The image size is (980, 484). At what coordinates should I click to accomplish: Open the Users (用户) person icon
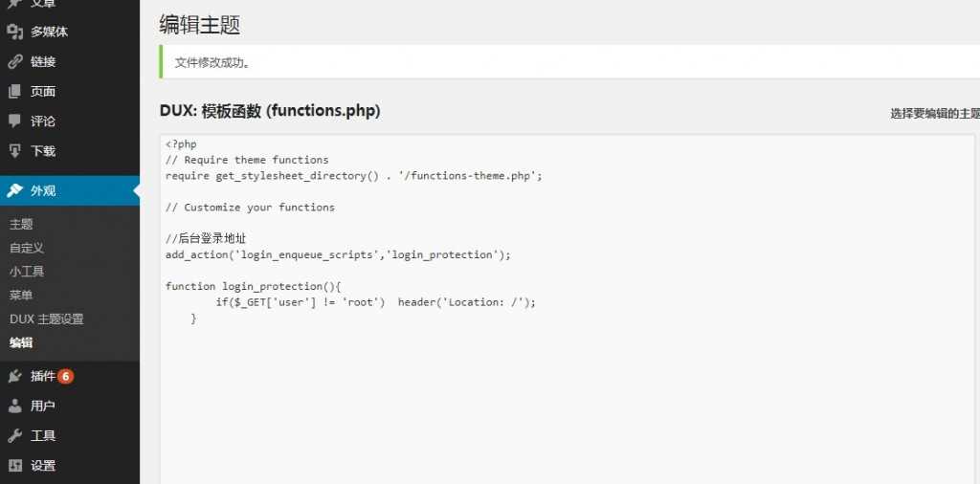[x=15, y=406]
